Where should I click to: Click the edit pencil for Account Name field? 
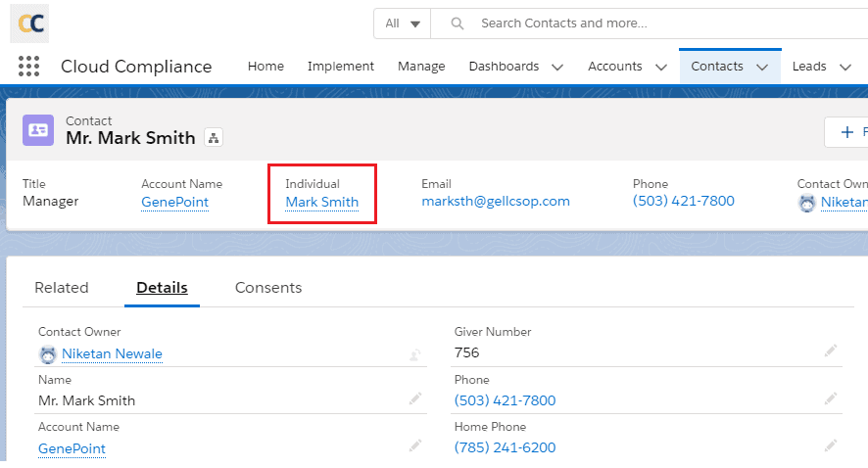pos(415,446)
